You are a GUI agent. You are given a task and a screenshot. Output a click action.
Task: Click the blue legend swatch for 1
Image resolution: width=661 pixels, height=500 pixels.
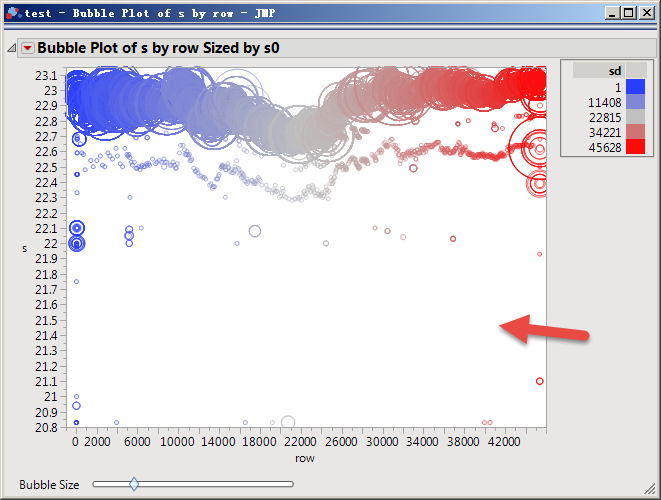click(635, 87)
